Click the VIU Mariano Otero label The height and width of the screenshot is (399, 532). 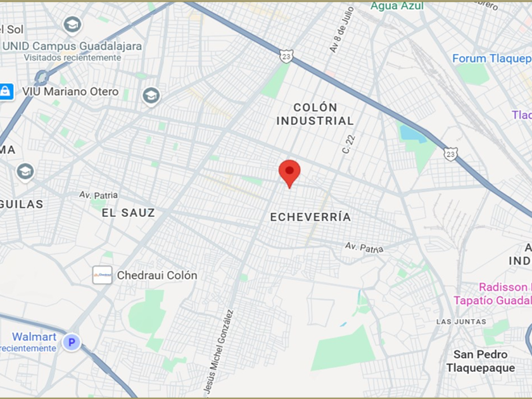(70, 92)
